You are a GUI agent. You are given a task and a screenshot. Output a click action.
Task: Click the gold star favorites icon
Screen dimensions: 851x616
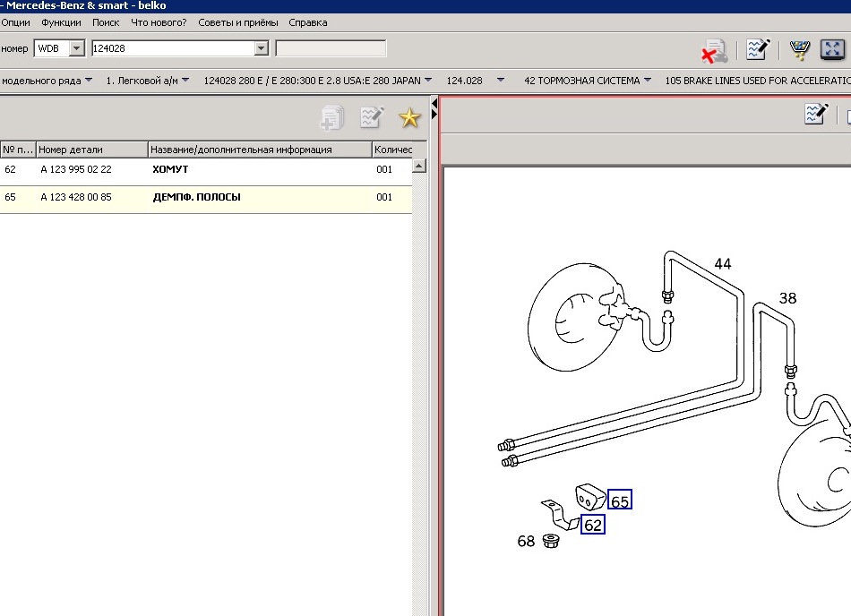(409, 117)
